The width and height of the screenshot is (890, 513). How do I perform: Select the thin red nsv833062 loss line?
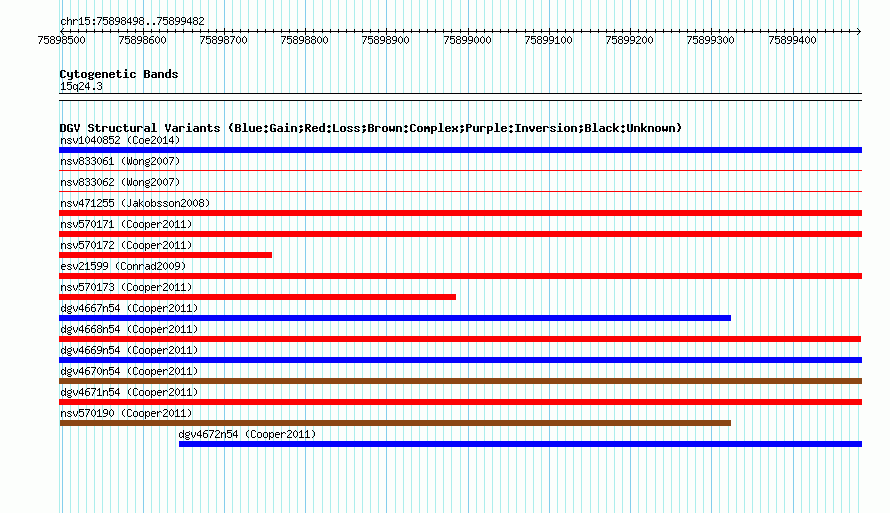tap(460, 191)
